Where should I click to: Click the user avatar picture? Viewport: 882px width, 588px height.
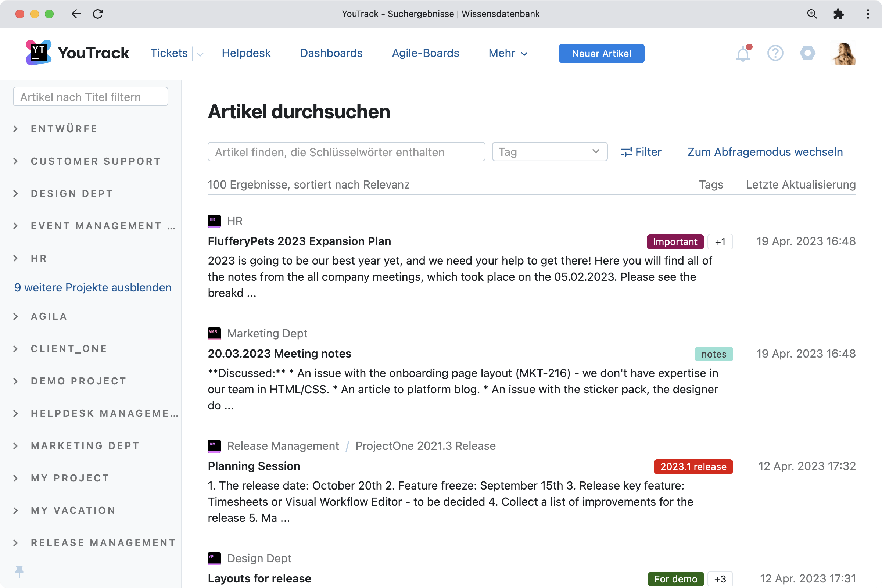click(843, 53)
